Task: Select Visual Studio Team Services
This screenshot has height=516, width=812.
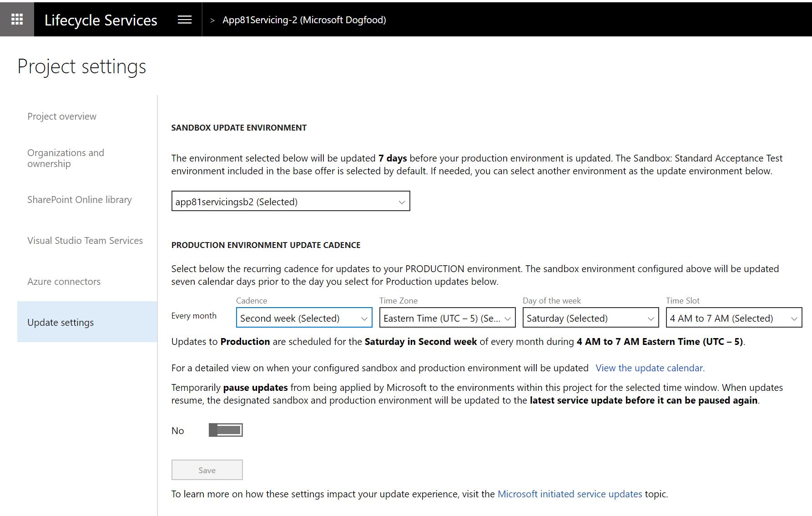Action: pyautogui.click(x=85, y=240)
